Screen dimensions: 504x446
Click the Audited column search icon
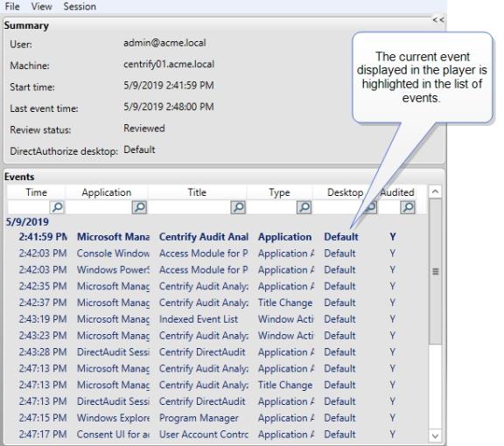tap(408, 207)
